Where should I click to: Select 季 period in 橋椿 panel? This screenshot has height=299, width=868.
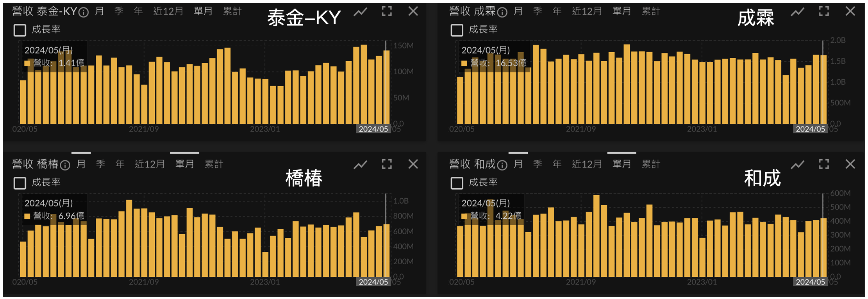click(101, 164)
